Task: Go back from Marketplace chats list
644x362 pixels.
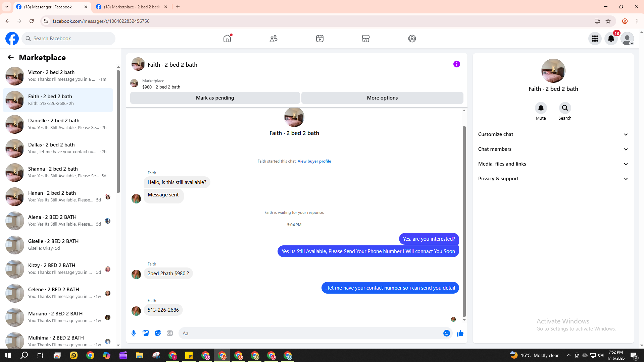Action: 11,57
